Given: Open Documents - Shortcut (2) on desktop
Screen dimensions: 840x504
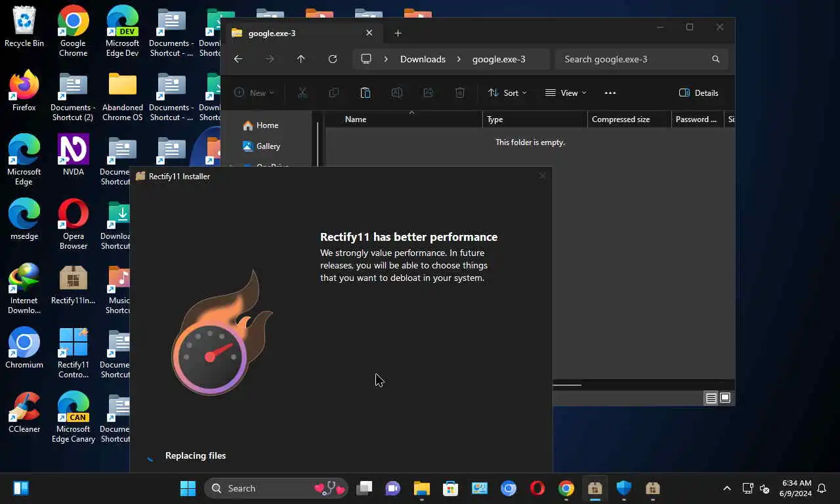Looking at the screenshot, I should tap(73, 96).
